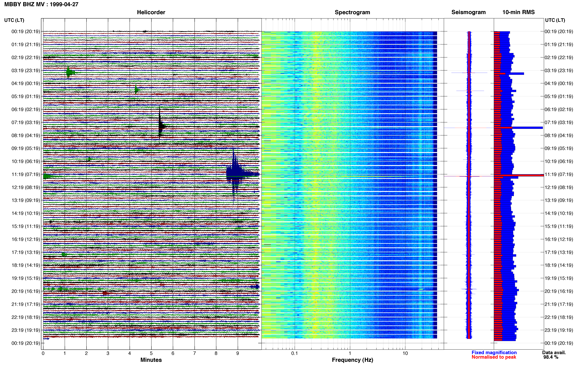588x368 pixels.
Task: Click the Minutes axis tick label 9
Action: pyautogui.click(x=238, y=353)
